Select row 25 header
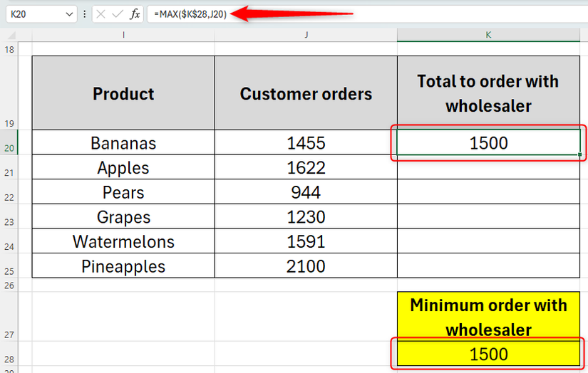 click(9, 266)
